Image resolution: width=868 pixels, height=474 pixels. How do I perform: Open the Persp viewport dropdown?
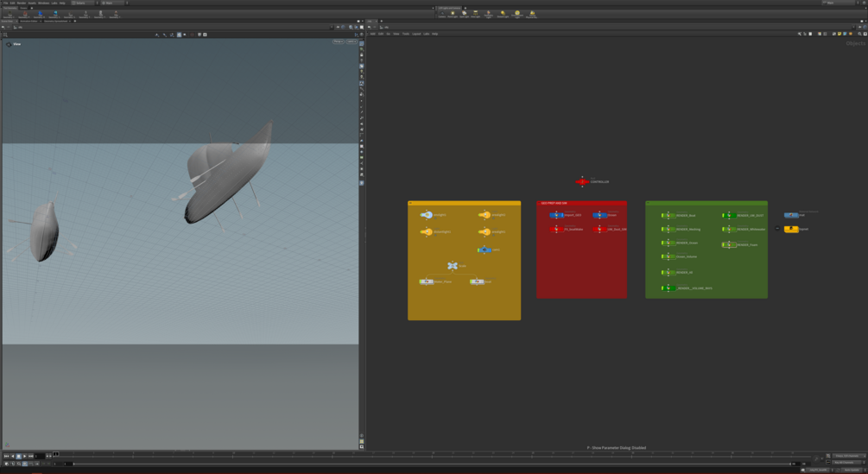pyautogui.click(x=338, y=41)
